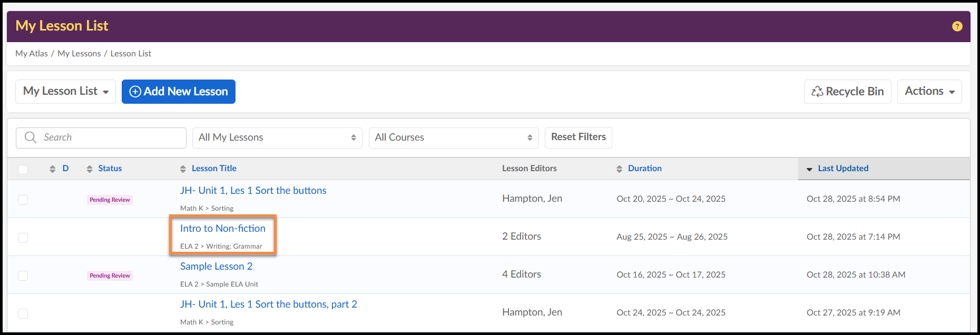Toggle the select-all checkbox in table header

click(23, 169)
